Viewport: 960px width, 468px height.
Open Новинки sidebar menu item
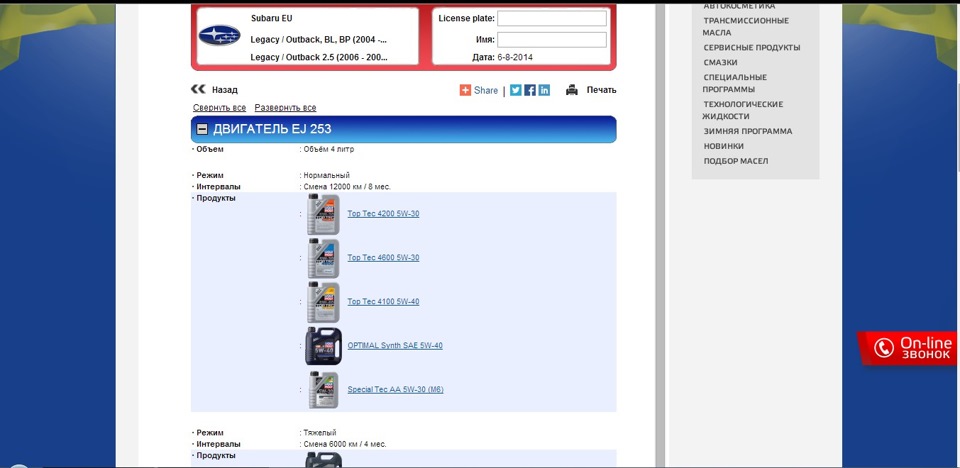(x=724, y=146)
